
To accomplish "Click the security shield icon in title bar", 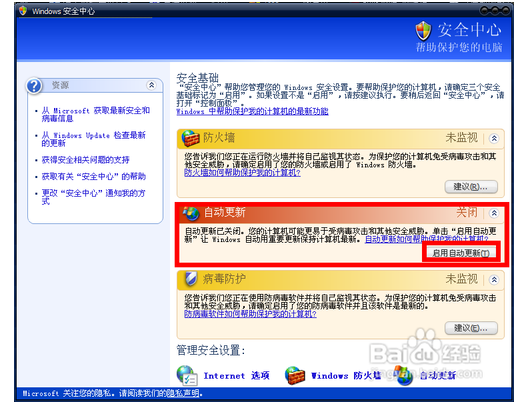I will (23, 11).
